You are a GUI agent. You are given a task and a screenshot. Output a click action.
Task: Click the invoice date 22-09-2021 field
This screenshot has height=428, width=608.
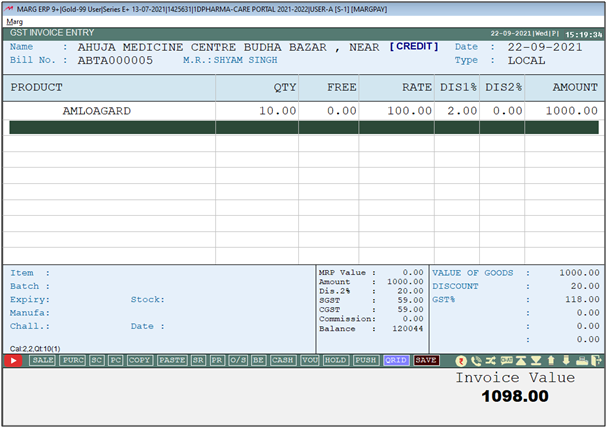545,47
